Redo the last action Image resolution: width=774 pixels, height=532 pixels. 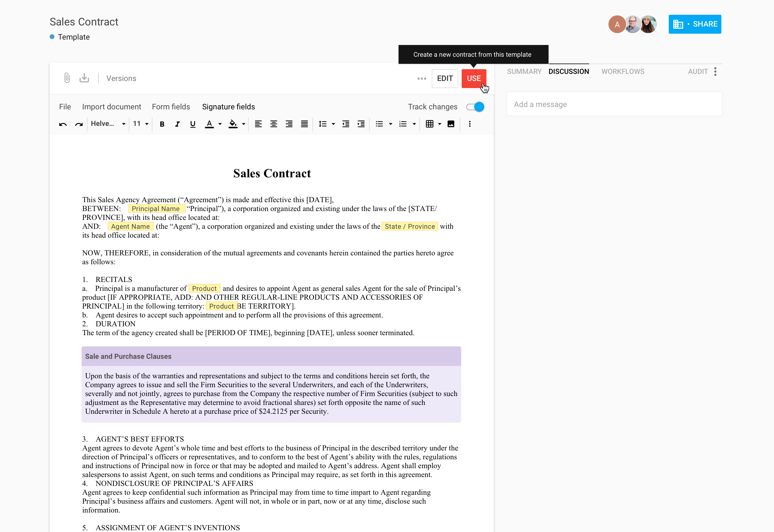click(x=79, y=124)
